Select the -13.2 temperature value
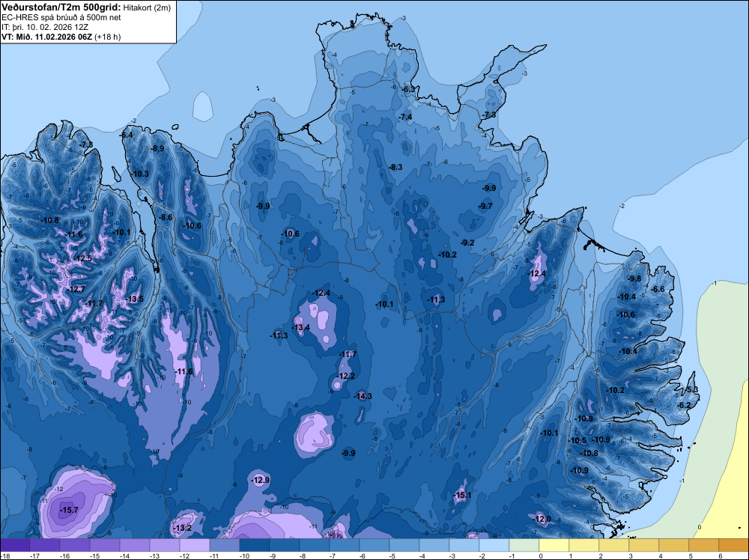This screenshot has height=560, width=749. coord(182,528)
